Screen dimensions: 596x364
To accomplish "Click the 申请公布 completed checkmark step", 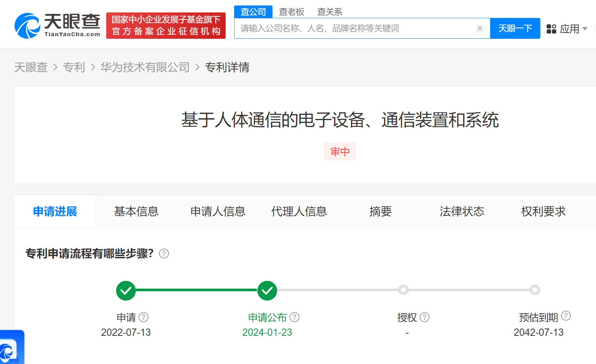I will click(x=267, y=290).
